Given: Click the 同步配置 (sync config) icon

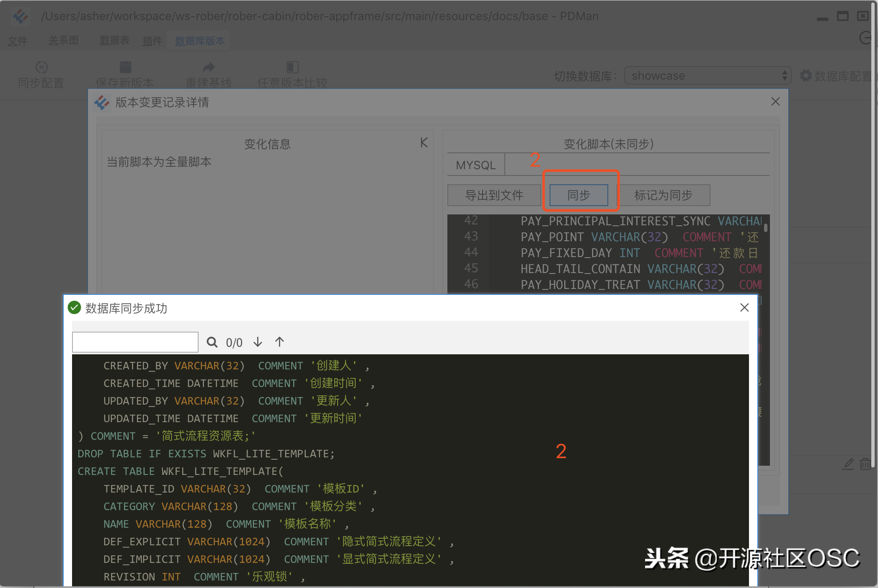Looking at the screenshot, I should pos(41,72).
